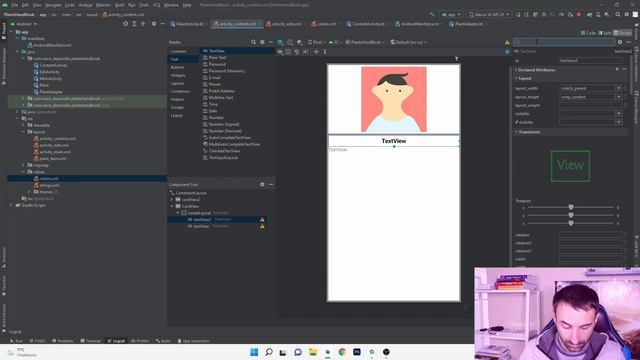Click warning icon next to textView
Viewport: 640px width, 360px height.
click(x=262, y=226)
